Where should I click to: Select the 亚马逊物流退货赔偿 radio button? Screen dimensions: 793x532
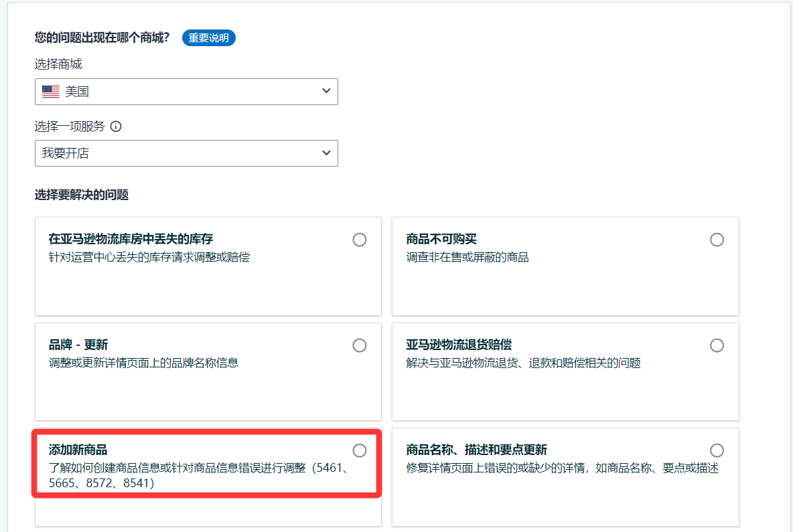click(x=717, y=345)
